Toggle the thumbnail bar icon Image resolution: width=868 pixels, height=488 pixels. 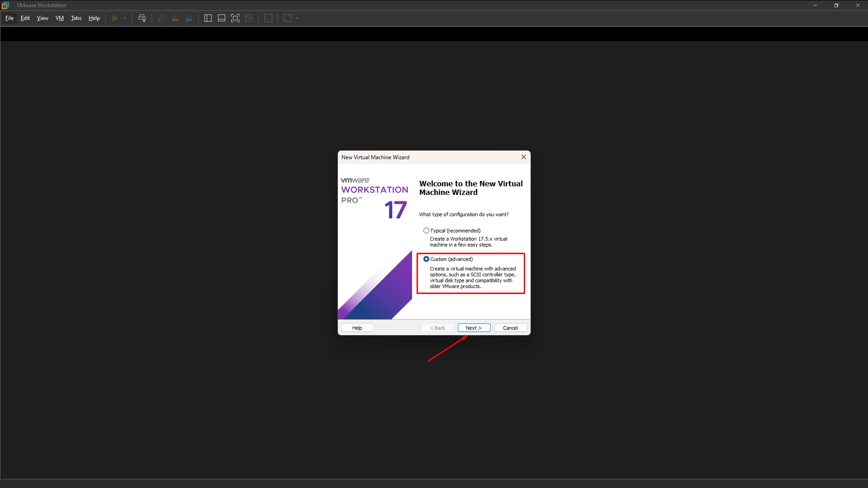click(x=222, y=18)
